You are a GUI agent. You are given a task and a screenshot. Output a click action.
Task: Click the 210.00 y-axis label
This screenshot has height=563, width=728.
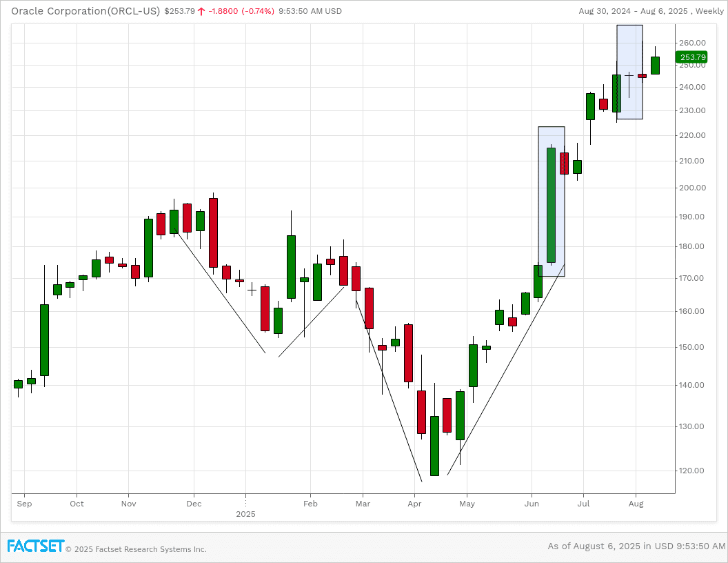tap(692, 161)
